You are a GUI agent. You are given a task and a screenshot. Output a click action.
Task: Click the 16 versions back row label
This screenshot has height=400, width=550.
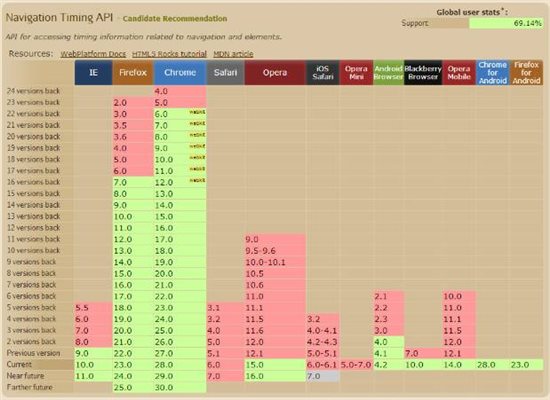click(x=33, y=182)
